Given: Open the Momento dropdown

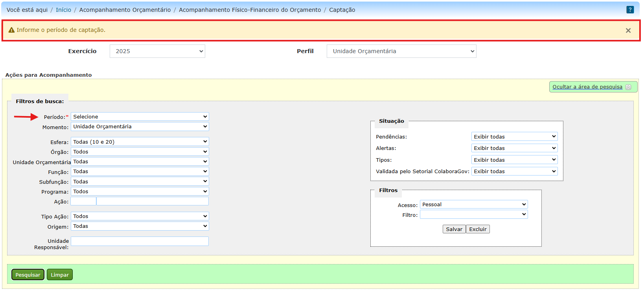Looking at the screenshot, I should (140, 127).
